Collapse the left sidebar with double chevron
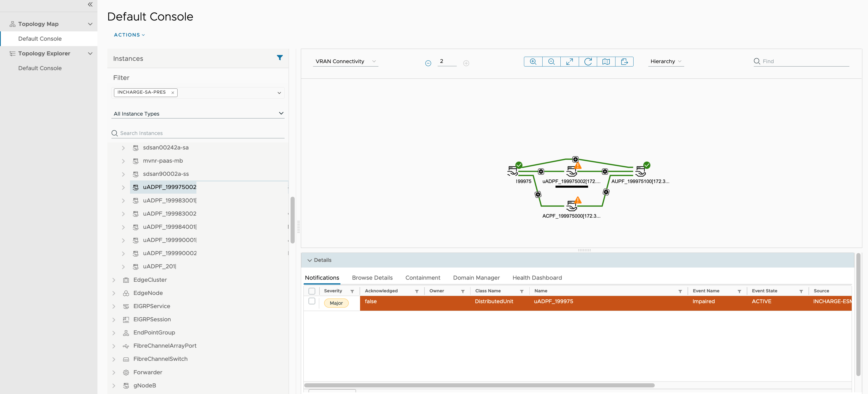The image size is (868, 394). [x=90, y=4]
